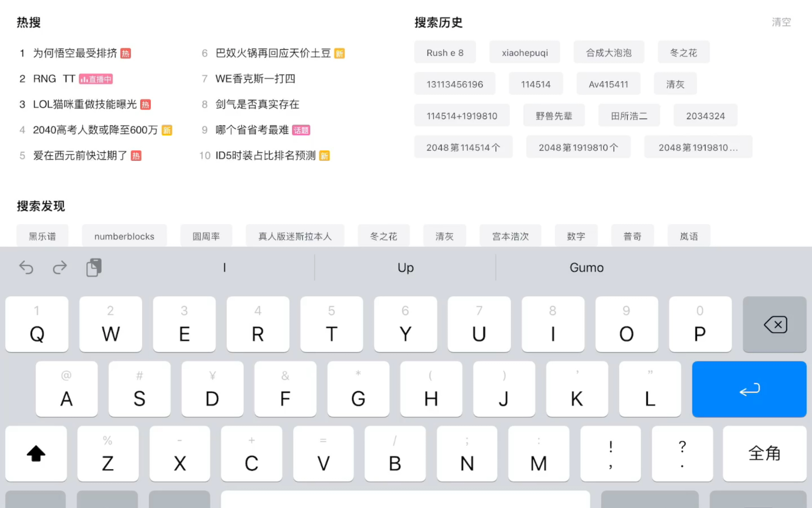Select history tag 13113456196
The width and height of the screenshot is (812, 508).
455,84
